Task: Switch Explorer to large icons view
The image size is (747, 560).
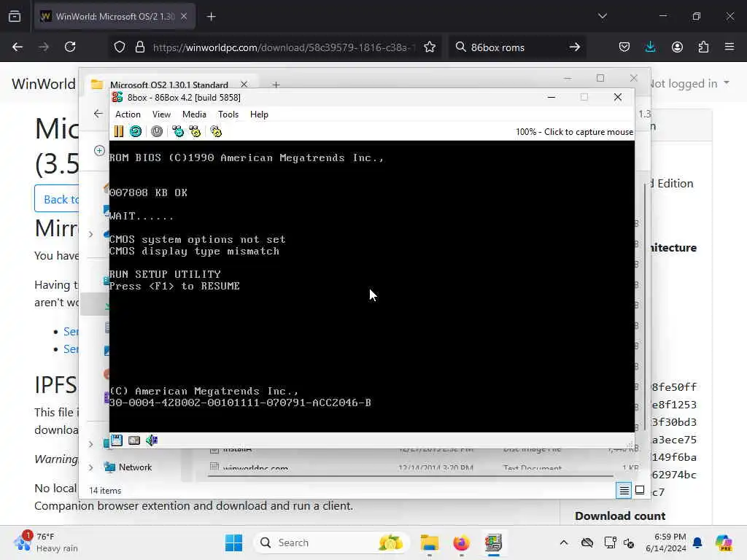Action: click(x=640, y=490)
